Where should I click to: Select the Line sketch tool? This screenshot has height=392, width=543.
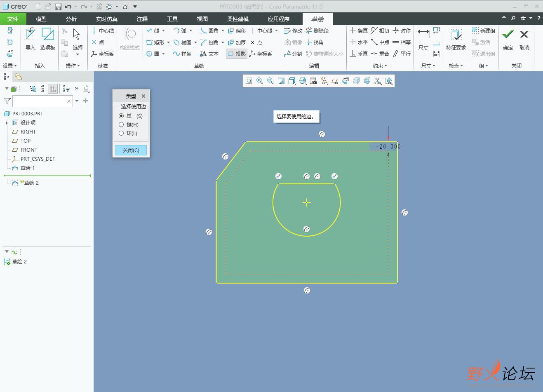point(153,31)
